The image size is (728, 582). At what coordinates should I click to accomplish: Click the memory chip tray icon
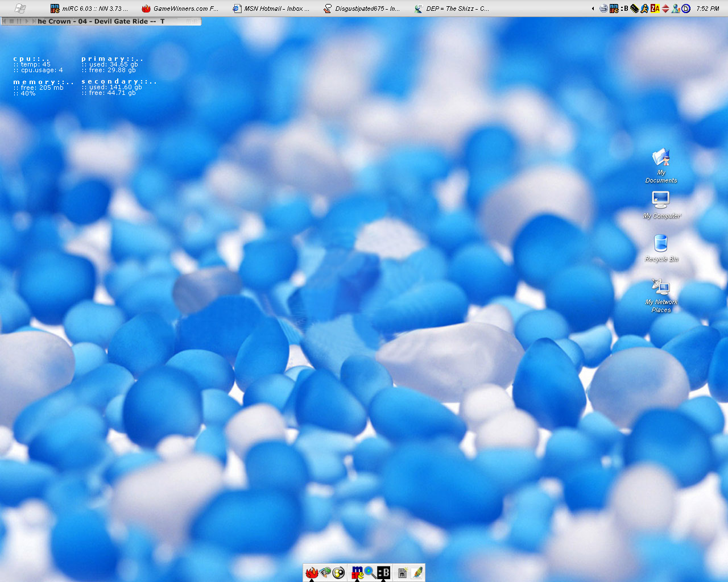click(x=635, y=9)
